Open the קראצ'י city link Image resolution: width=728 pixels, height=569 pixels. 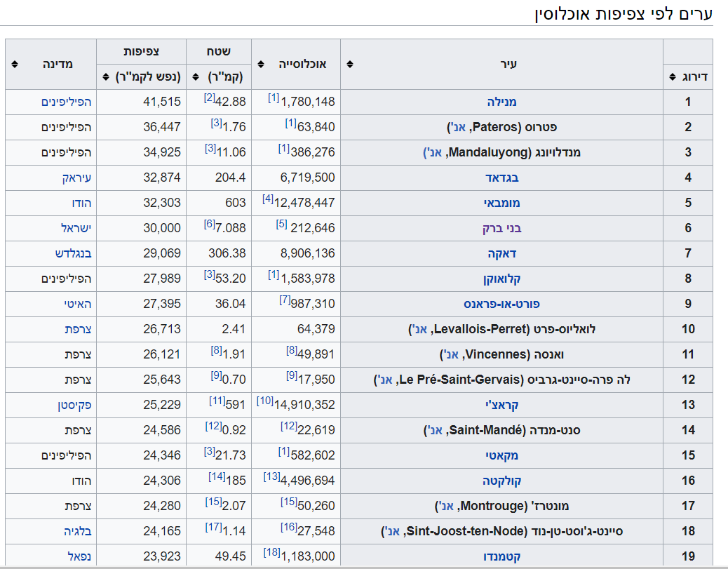point(501,405)
